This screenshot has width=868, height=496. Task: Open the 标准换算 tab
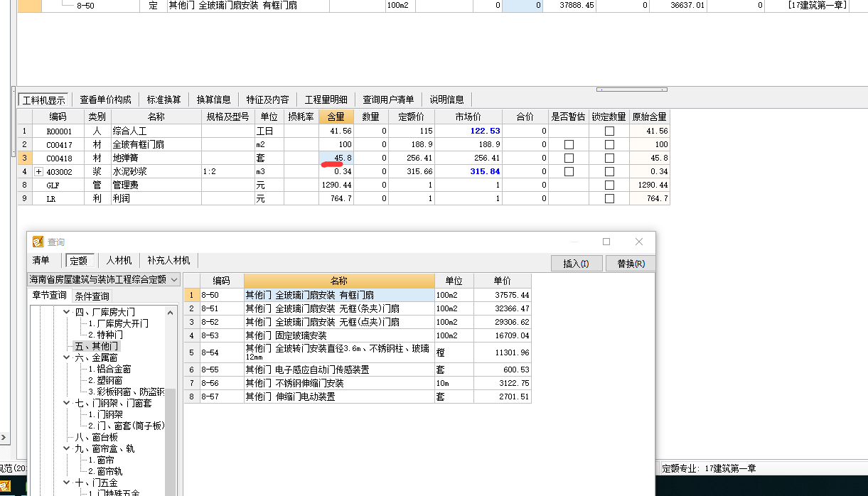pos(164,99)
